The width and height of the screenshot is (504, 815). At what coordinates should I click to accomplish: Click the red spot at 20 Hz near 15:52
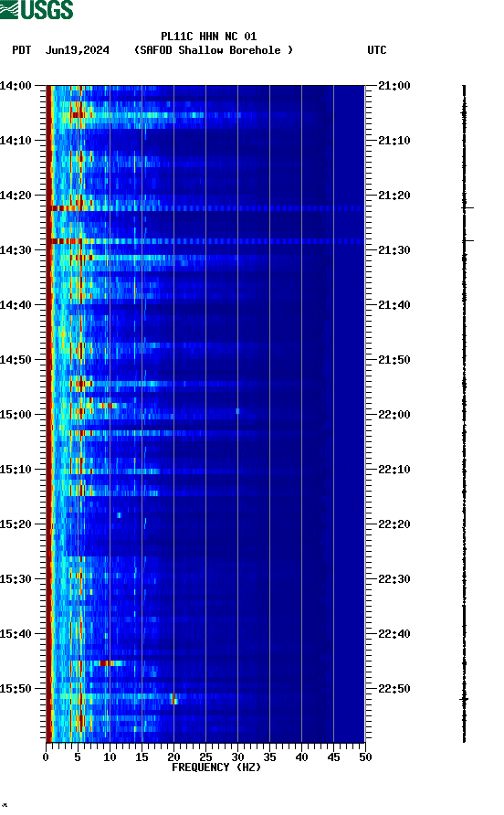pyautogui.click(x=174, y=699)
